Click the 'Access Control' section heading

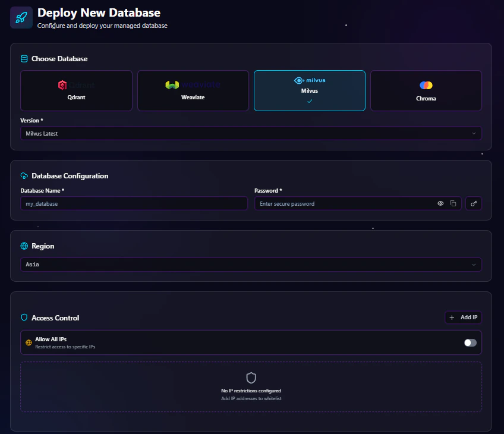pos(55,317)
